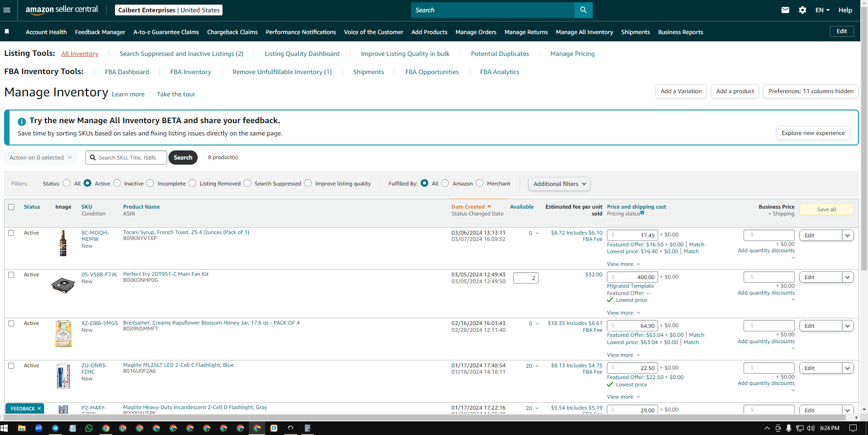Open the Windows notification center icon
Screen dimensions: 868x435
[x=853, y=428]
